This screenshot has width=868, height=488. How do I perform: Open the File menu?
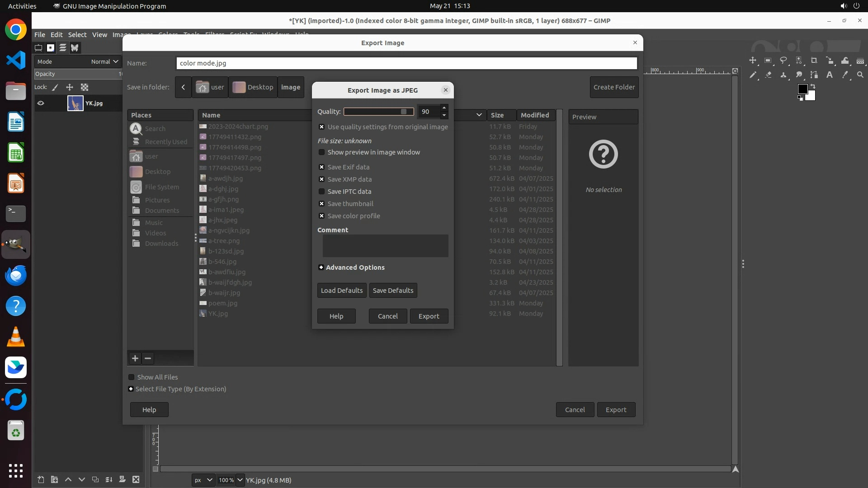coord(40,35)
